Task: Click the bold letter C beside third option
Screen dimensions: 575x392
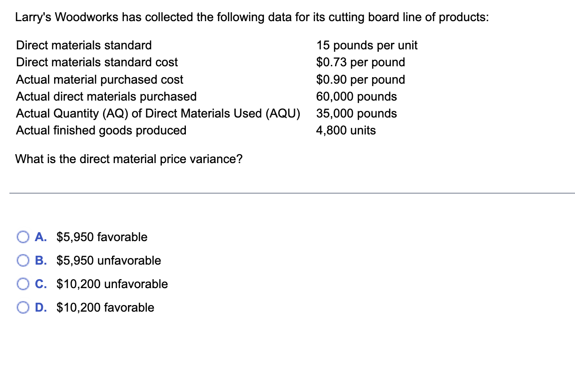Action: click(x=41, y=284)
